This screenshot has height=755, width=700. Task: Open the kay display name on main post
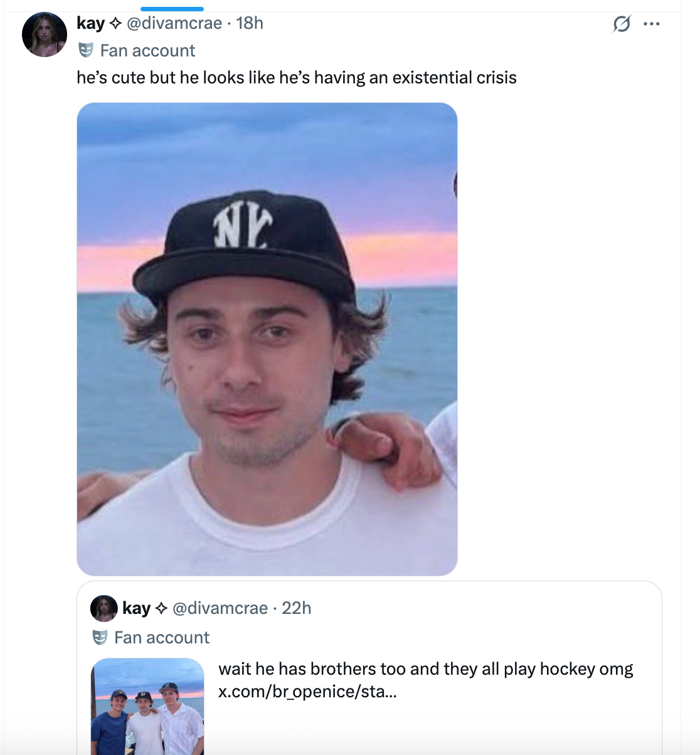pyautogui.click(x=90, y=23)
